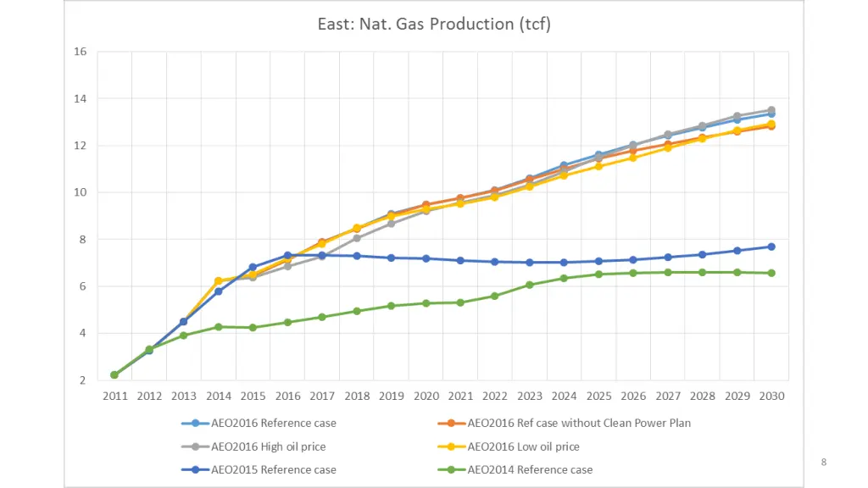This screenshot has height=488, width=868.
Task: Click the dark blue AEO2015 data point at 2030
Action: click(x=771, y=247)
